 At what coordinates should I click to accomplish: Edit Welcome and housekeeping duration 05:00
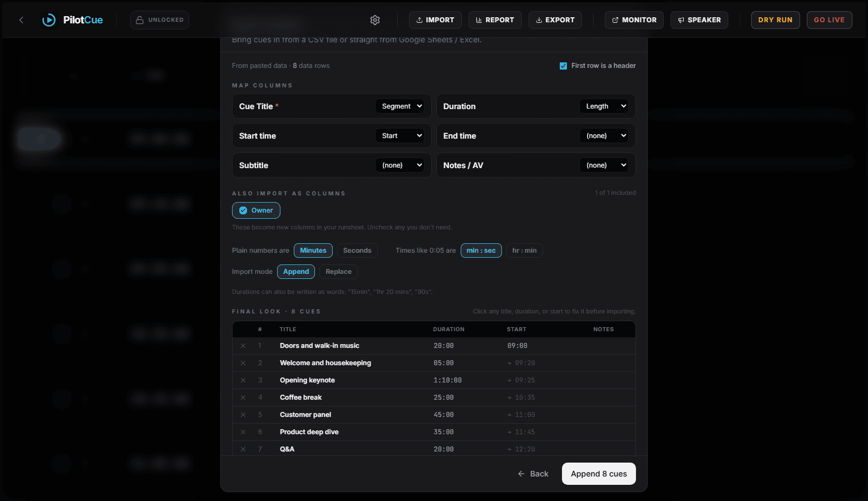443,363
